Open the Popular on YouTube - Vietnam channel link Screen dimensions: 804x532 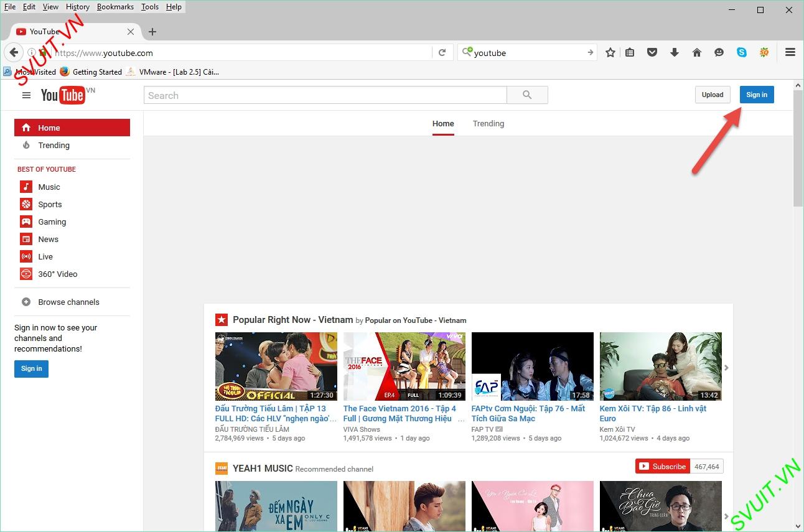[x=416, y=320]
